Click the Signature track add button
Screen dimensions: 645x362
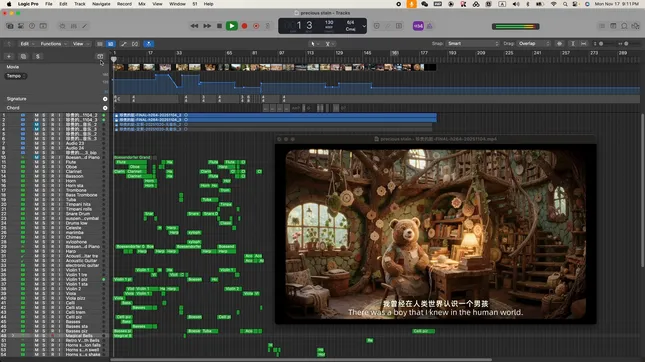tap(105, 99)
